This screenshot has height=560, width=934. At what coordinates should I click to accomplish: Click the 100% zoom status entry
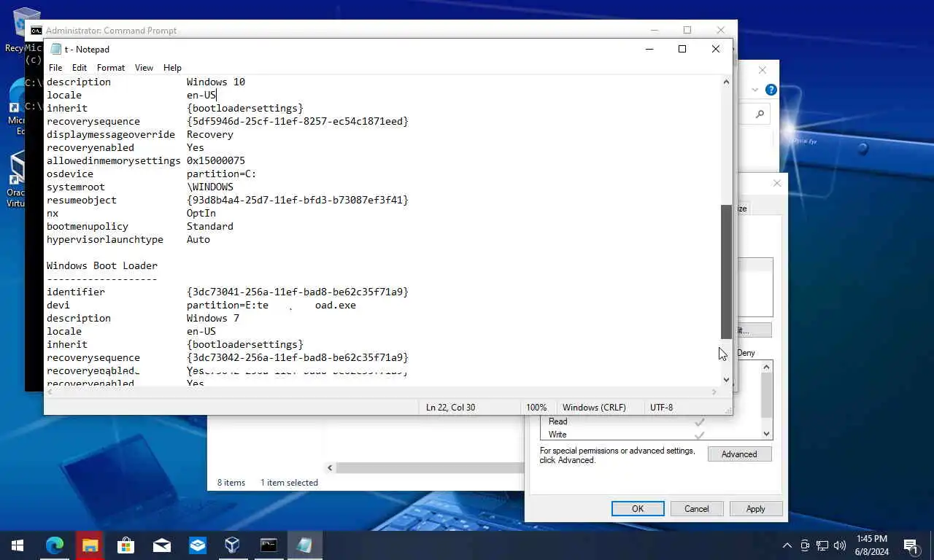(536, 408)
